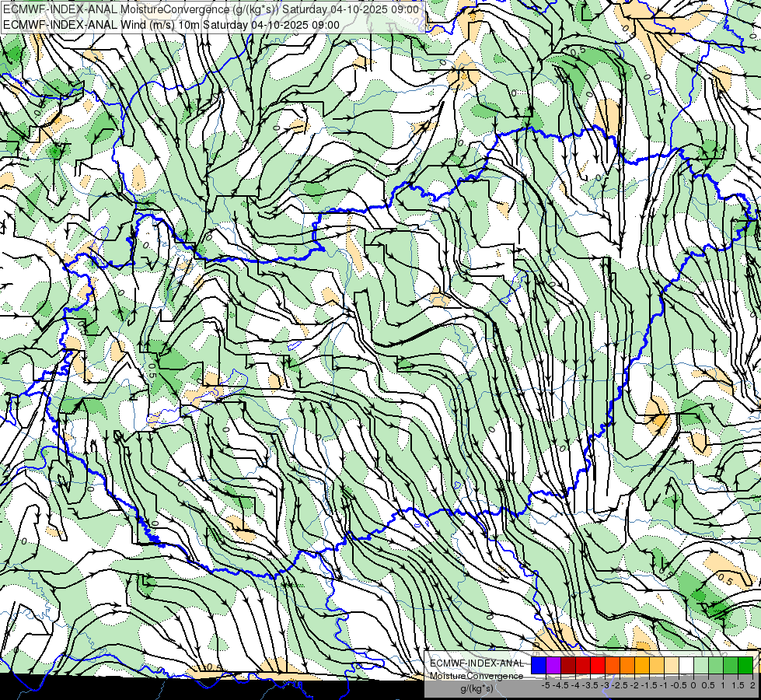Click the '-4.5' legend tick label

560,685
